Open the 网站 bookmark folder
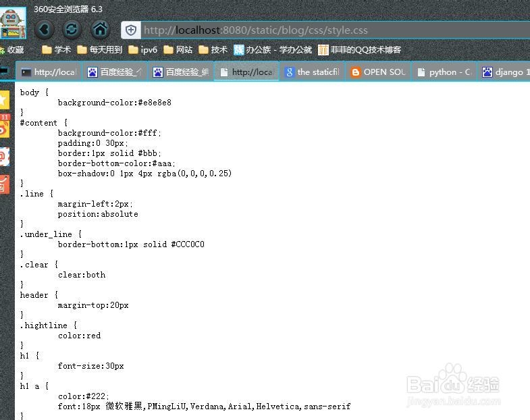The height and width of the screenshot is (420, 530). point(178,50)
